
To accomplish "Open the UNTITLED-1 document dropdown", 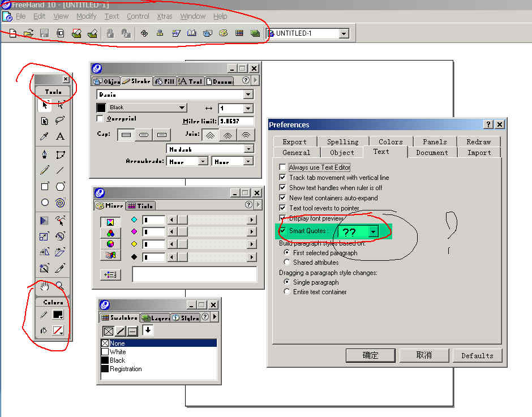I will pos(344,33).
